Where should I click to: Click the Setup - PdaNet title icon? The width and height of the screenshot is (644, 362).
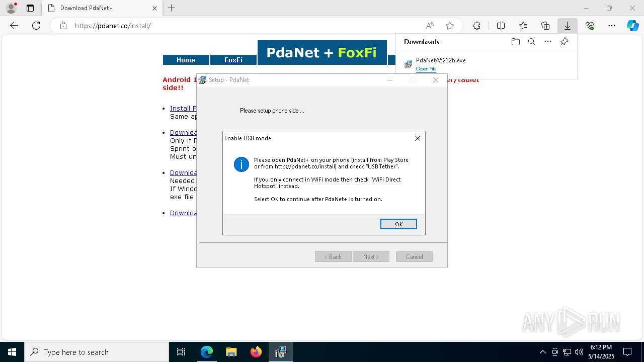point(203,80)
